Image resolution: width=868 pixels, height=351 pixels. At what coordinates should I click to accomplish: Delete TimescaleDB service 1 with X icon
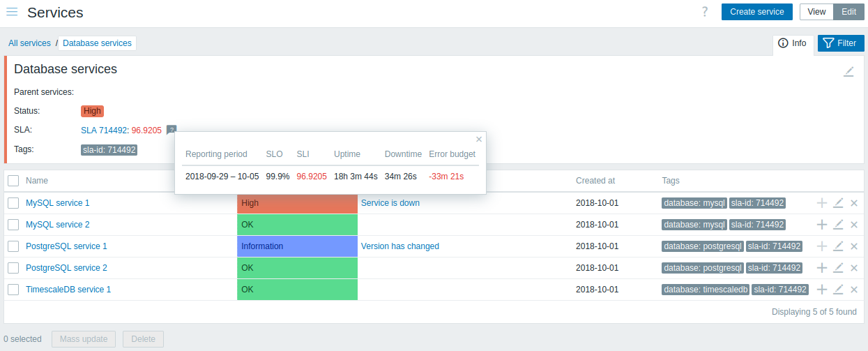coord(854,290)
